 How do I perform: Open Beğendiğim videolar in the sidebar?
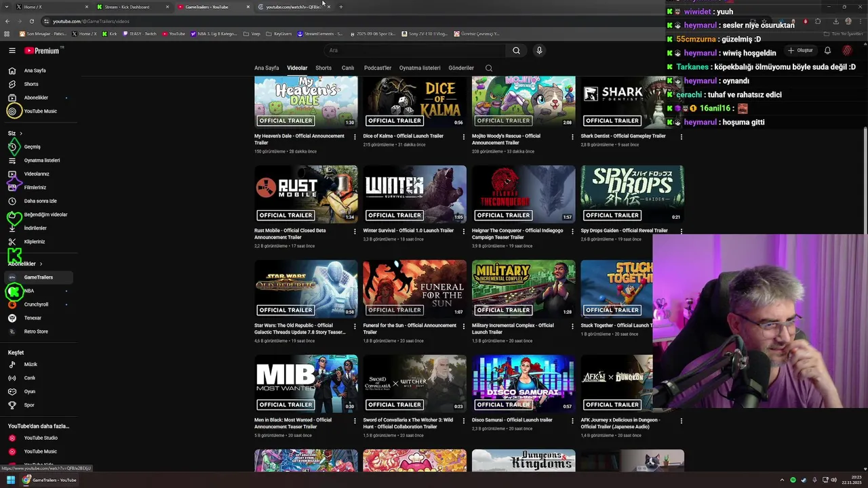click(45, 215)
